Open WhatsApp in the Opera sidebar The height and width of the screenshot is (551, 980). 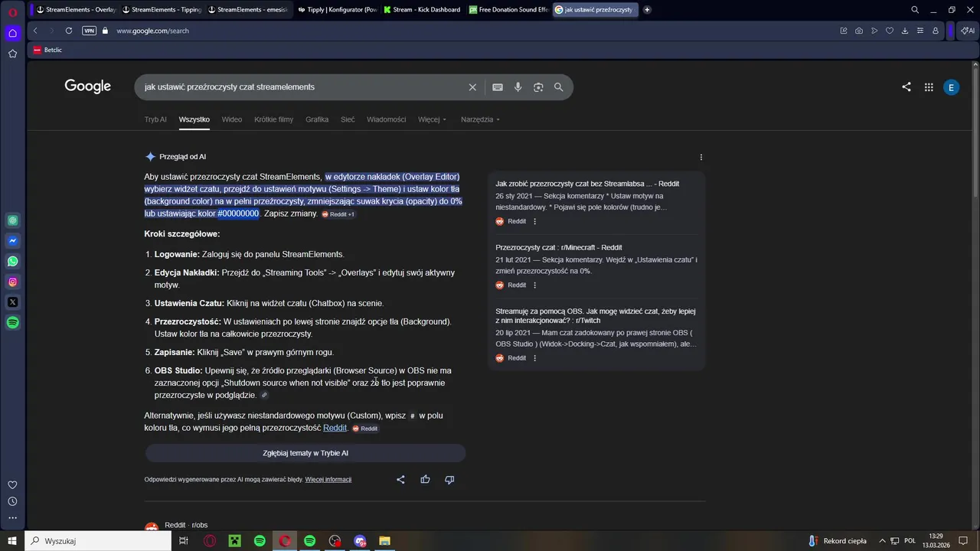[x=12, y=262]
